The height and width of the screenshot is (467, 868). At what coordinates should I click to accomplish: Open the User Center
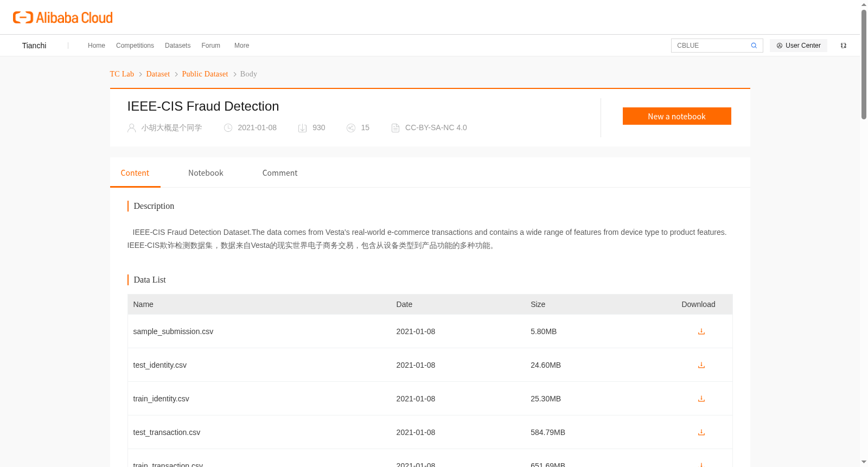799,46
